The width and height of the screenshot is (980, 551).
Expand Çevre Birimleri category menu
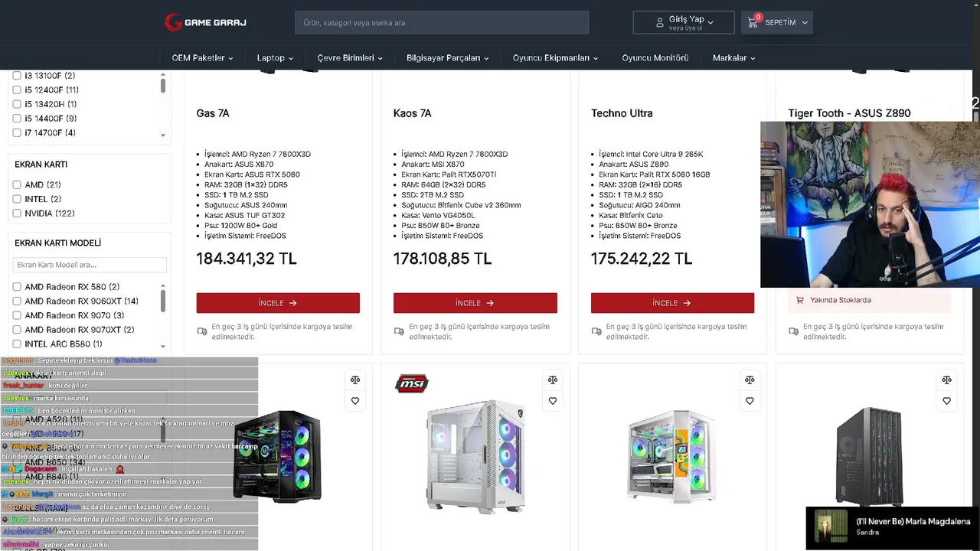[350, 58]
